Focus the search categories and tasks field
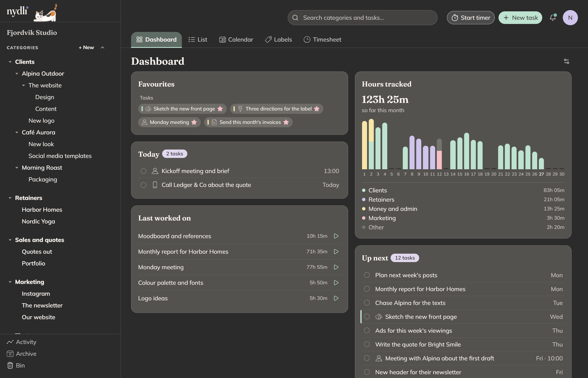The height and width of the screenshot is (378, 588). click(362, 18)
